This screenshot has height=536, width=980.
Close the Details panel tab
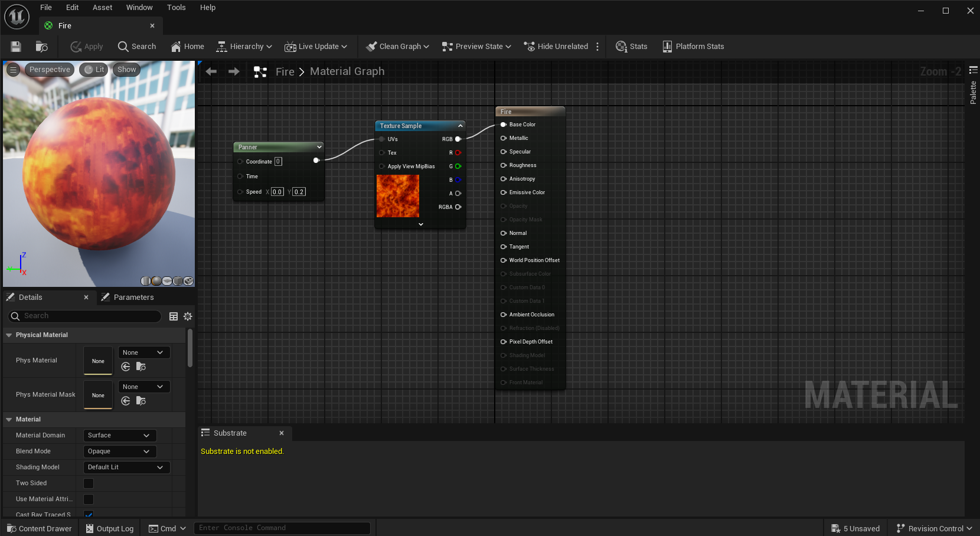click(86, 298)
